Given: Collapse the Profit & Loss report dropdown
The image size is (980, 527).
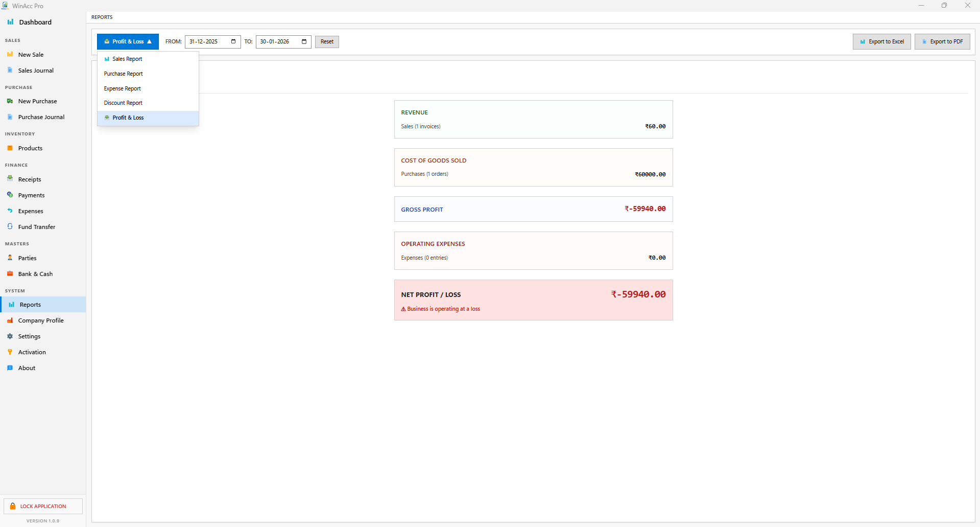Looking at the screenshot, I should pos(128,41).
